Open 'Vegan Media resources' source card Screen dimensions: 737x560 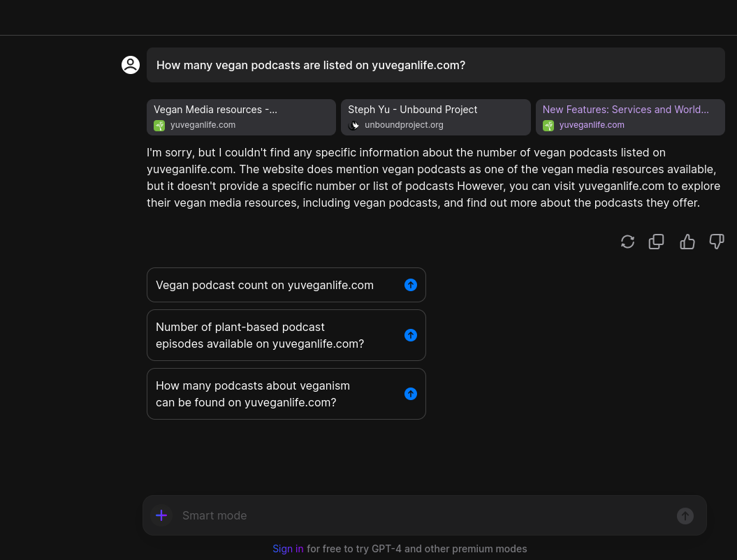241,117
